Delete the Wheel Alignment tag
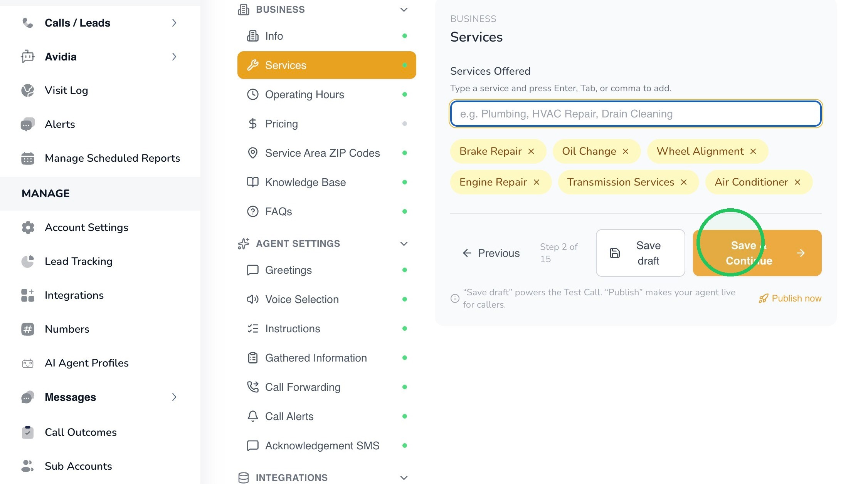Screen dimensions: 868x484 pos(753,151)
